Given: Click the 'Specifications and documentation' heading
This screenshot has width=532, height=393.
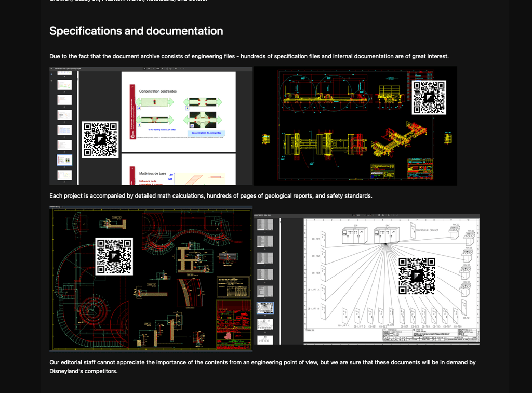Looking at the screenshot, I should tap(137, 31).
